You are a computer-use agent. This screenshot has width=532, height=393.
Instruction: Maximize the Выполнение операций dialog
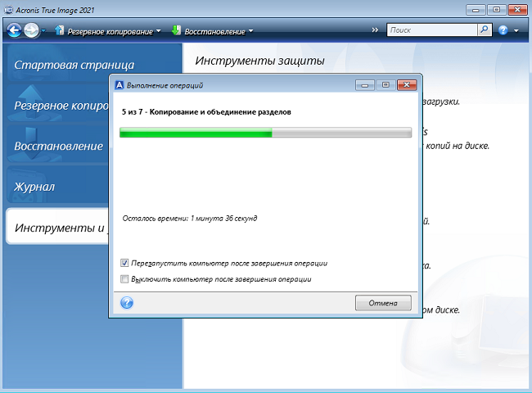385,85
